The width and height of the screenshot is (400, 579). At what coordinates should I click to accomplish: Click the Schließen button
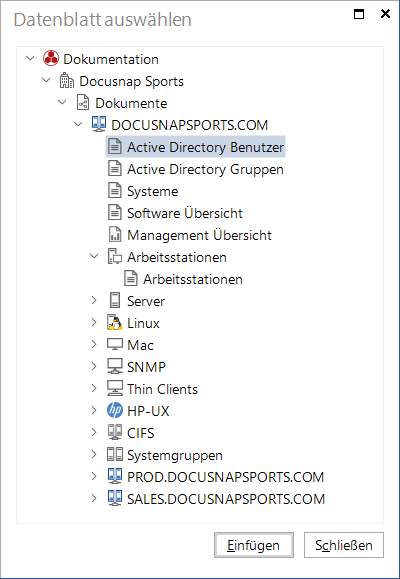tap(344, 545)
